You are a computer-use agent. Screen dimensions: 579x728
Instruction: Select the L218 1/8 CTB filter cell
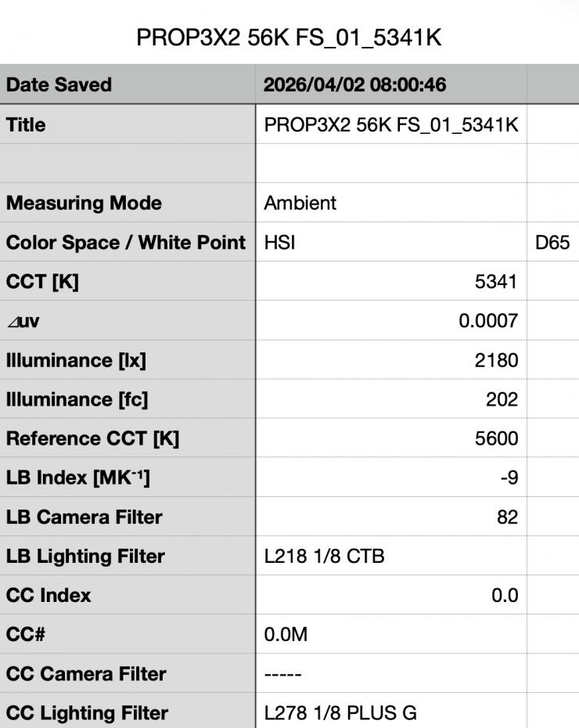(324, 557)
